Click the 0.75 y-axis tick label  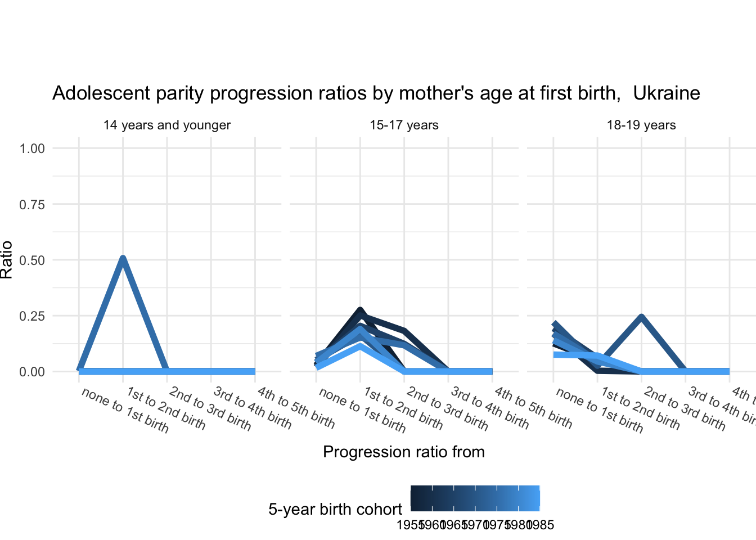(32, 204)
